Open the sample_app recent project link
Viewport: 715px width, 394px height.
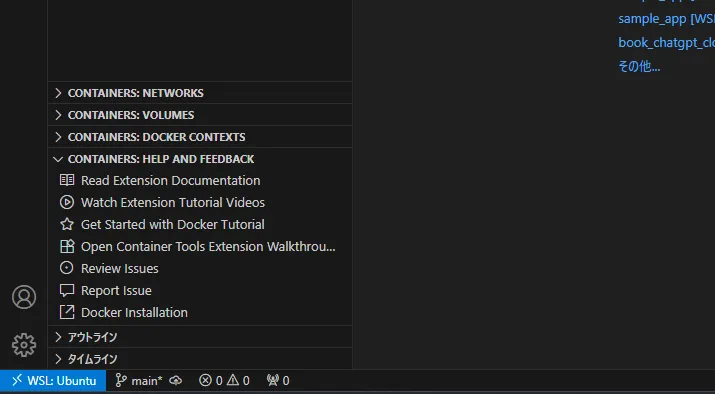(x=666, y=19)
